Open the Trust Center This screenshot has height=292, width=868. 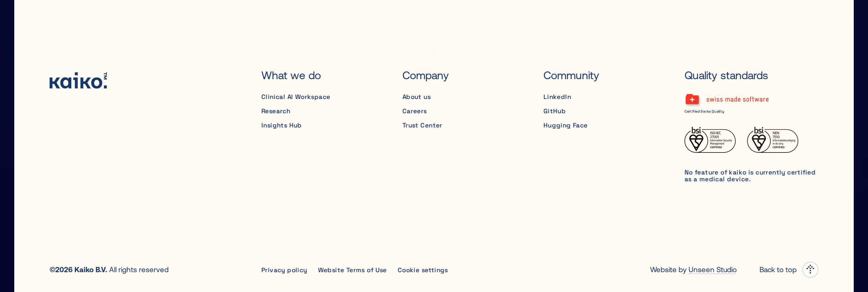click(422, 125)
